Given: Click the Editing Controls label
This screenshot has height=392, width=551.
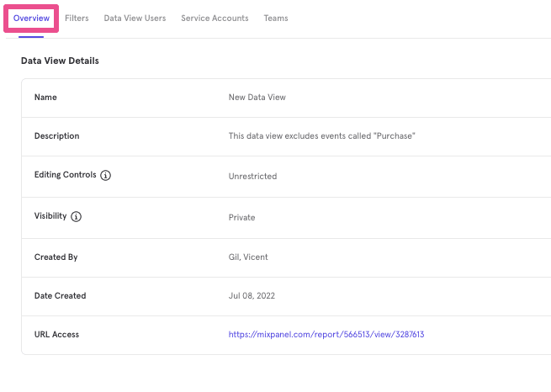Looking at the screenshot, I should point(65,176).
